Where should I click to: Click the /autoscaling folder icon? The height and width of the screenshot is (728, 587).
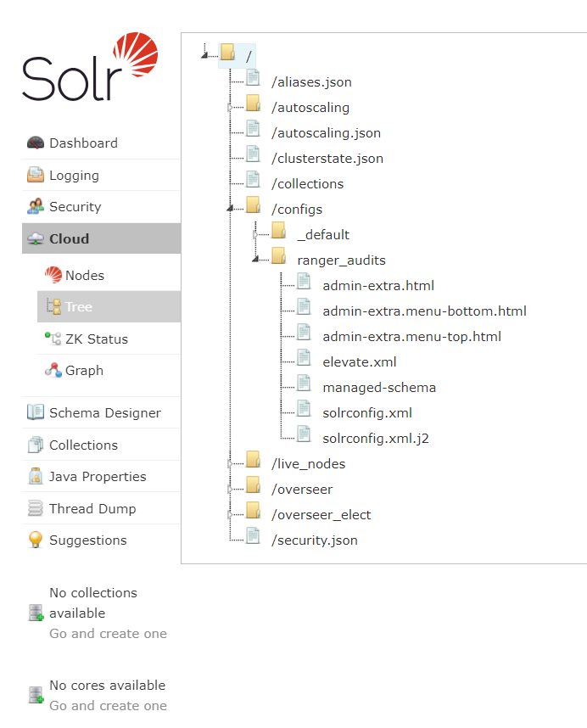(253, 103)
